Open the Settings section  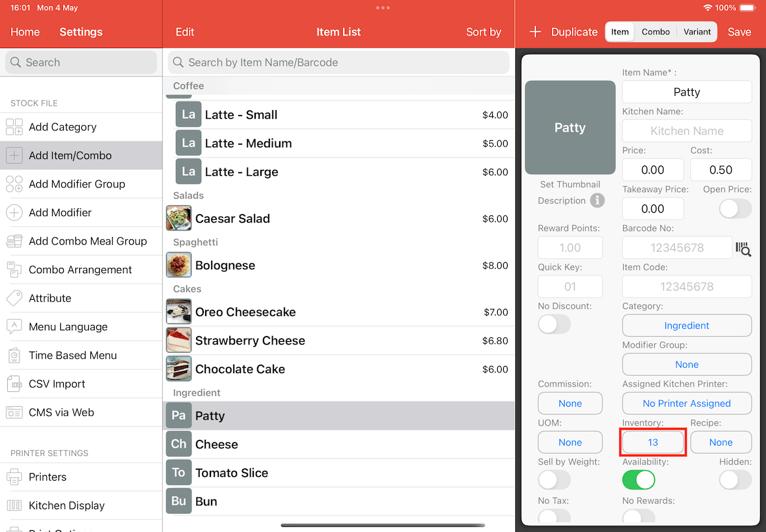[81, 32]
